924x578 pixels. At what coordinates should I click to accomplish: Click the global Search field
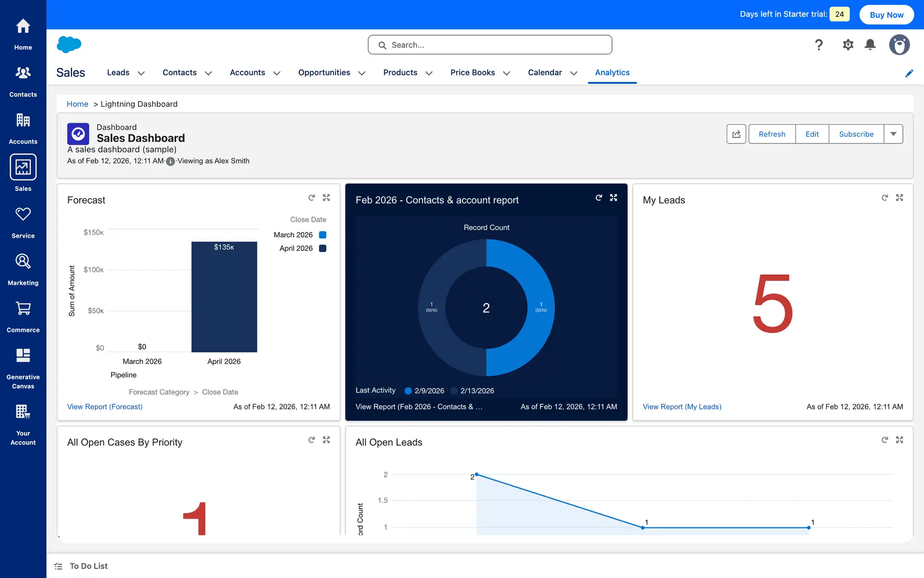tap(489, 45)
